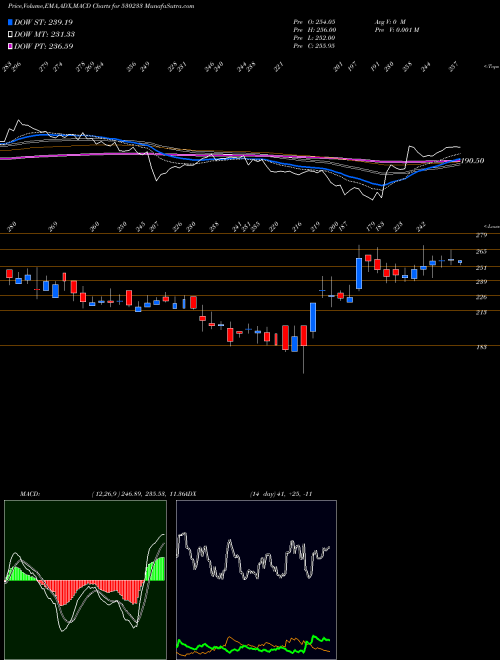Viewport: 500px width, 660px height.
Task: Click the 213 price axis label
Action: click(481, 312)
